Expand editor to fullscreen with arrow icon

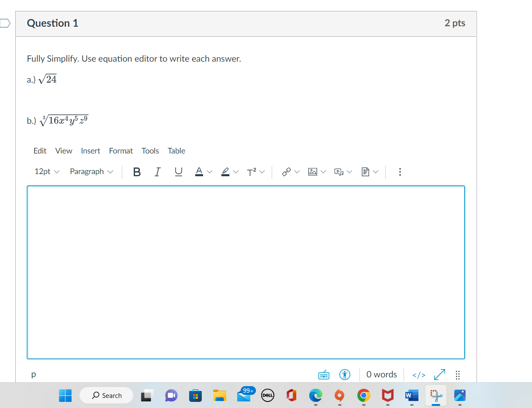click(x=439, y=375)
